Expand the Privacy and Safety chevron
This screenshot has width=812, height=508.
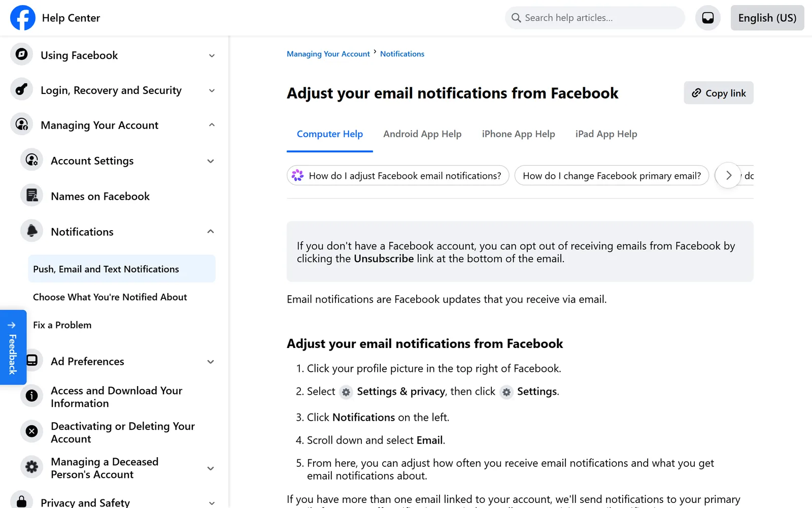[x=212, y=503]
